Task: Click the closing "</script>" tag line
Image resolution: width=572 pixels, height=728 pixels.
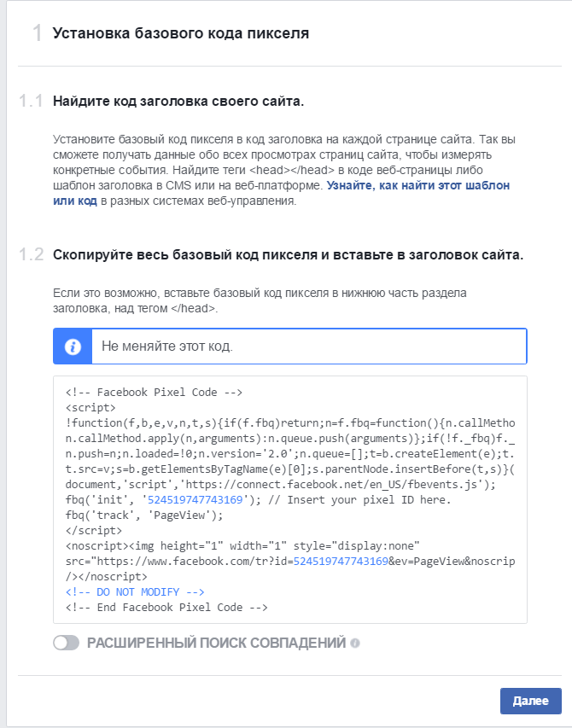Action: click(x=94, y=530)
